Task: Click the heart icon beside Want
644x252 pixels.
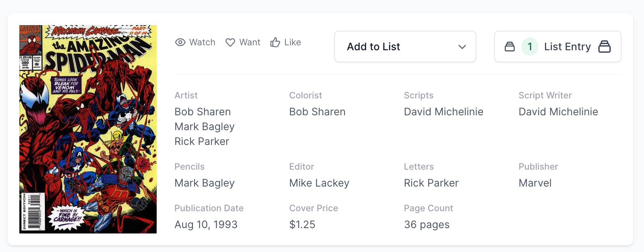Action: pos(230,42)
